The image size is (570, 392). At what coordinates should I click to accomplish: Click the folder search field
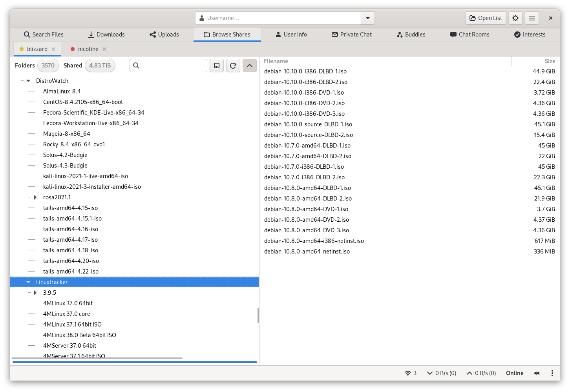(x=168, y=66)
